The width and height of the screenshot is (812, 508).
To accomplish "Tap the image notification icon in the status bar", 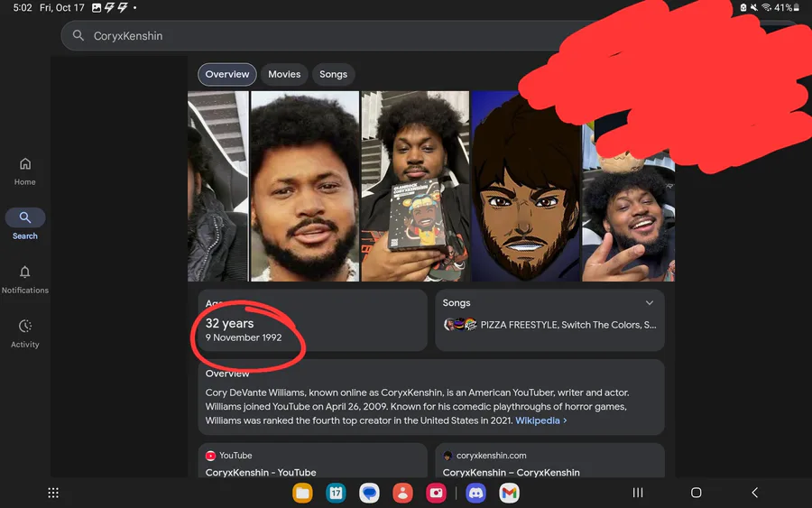I will click(x=97, y=8).
